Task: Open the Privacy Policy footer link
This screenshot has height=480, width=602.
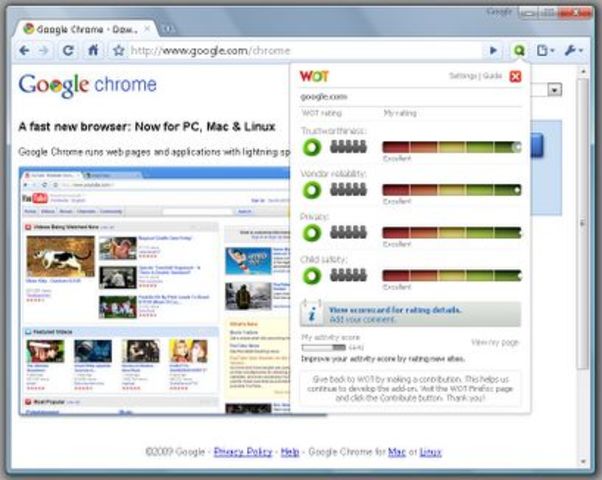Action: [x=243, y=452]
